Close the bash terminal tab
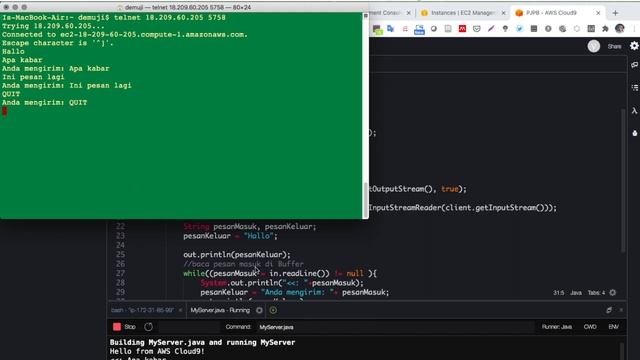640x360 pixels. (x=180, y=310)
